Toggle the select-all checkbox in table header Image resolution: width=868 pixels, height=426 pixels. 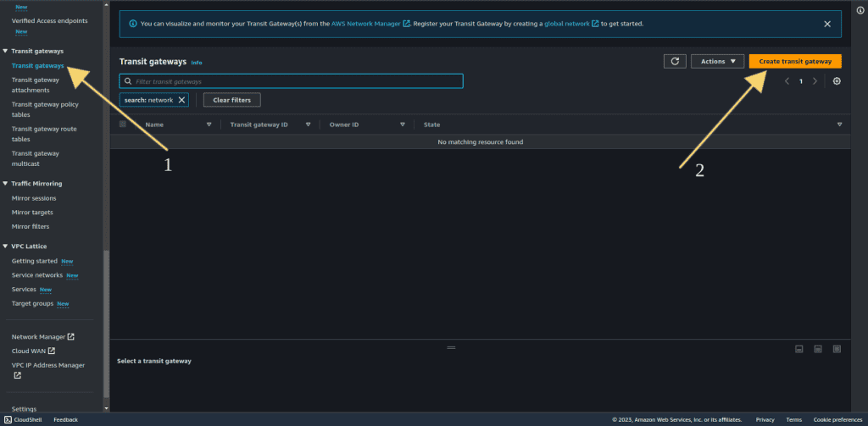point(123,124)
